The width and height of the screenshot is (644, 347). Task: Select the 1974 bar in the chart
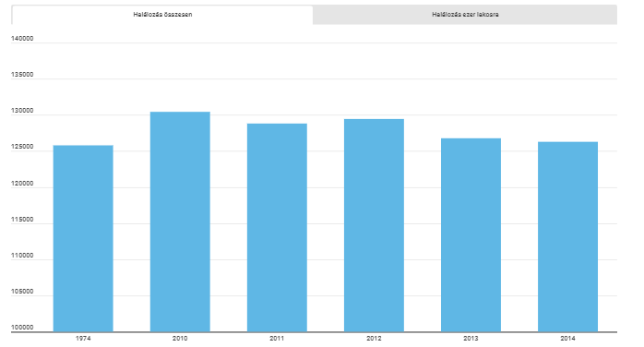83,238
